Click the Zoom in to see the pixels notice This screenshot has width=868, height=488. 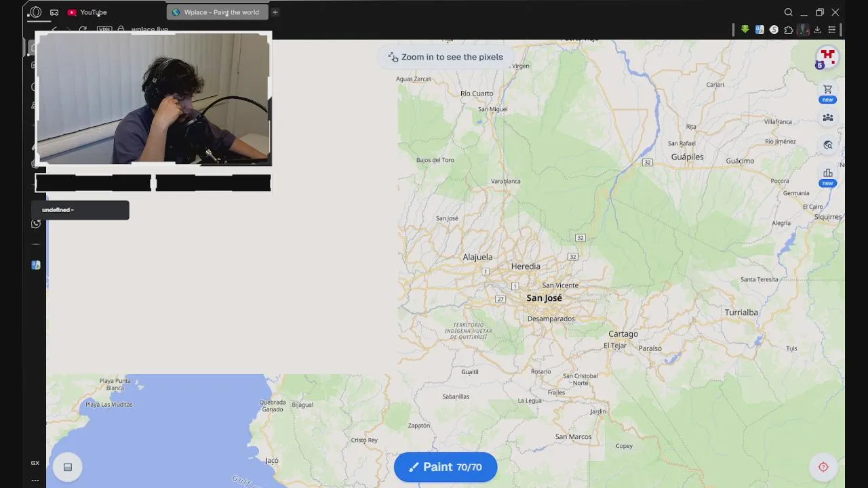[x=446, y=57]
